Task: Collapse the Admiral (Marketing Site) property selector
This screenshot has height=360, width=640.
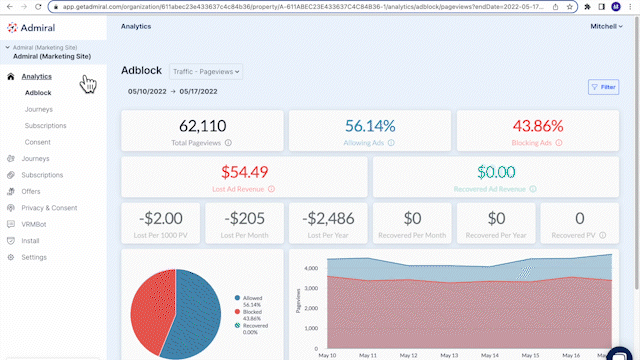Action: pos(7,47)
